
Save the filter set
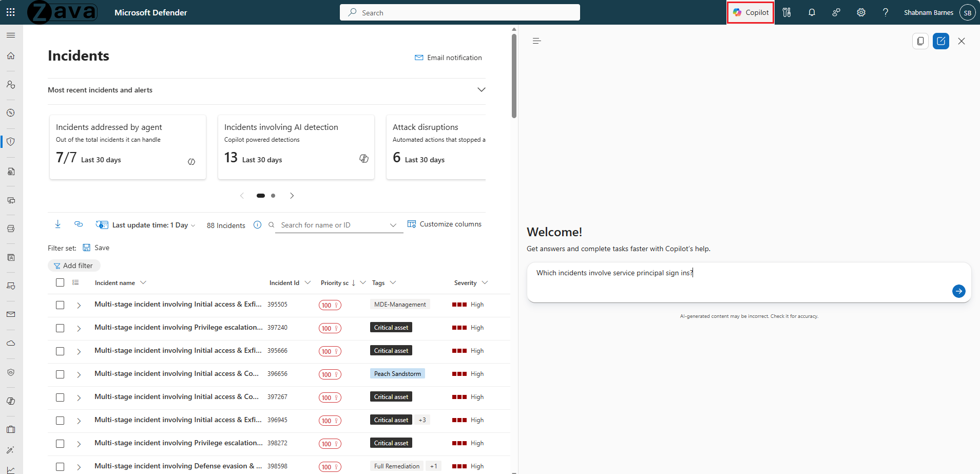[x=96, y=248]
